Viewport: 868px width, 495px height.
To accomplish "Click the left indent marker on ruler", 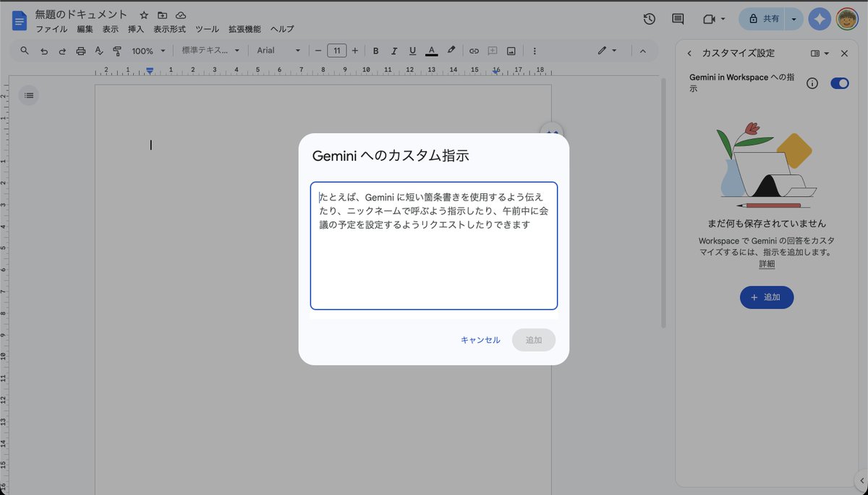I will pyautogui.click(x=150, y=70).
